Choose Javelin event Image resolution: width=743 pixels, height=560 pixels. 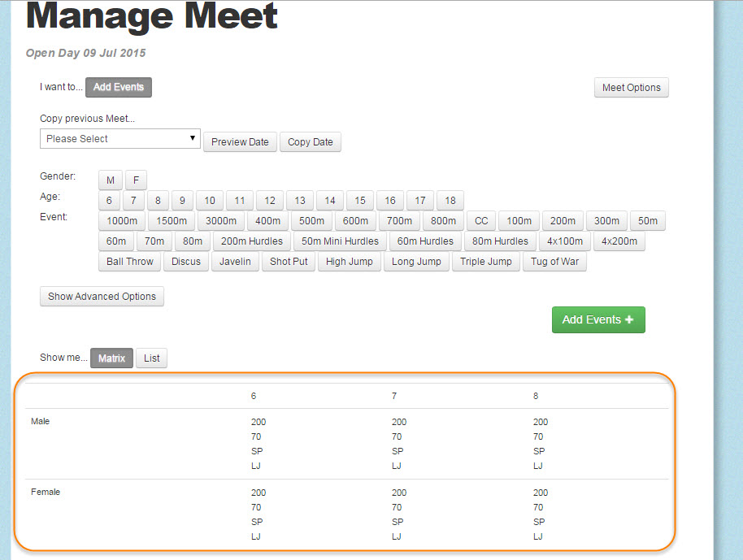tap(235, 262)
